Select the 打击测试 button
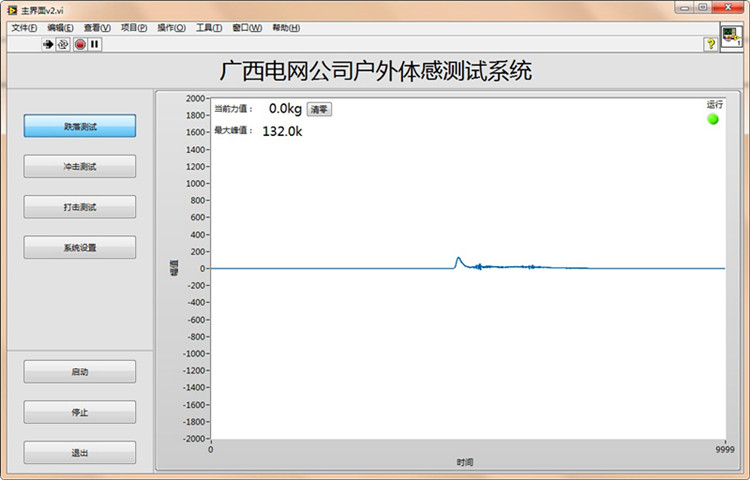 point(80,207)
